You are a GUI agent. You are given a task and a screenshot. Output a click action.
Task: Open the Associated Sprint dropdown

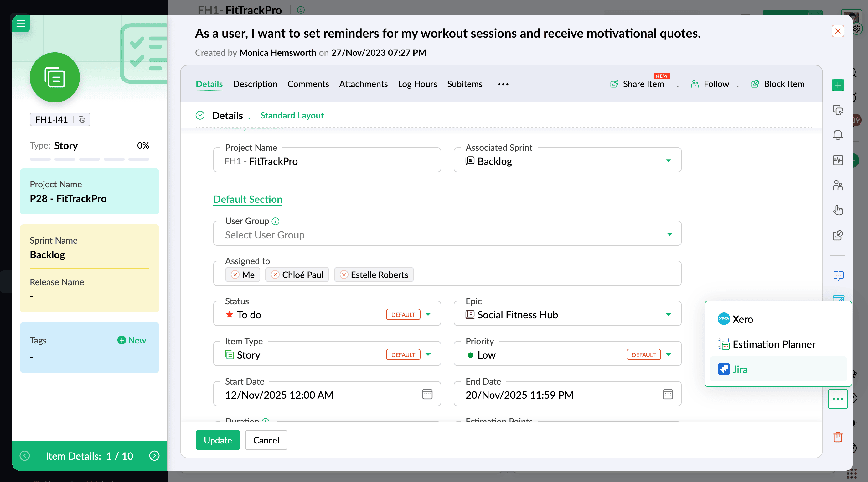[669, 161]
